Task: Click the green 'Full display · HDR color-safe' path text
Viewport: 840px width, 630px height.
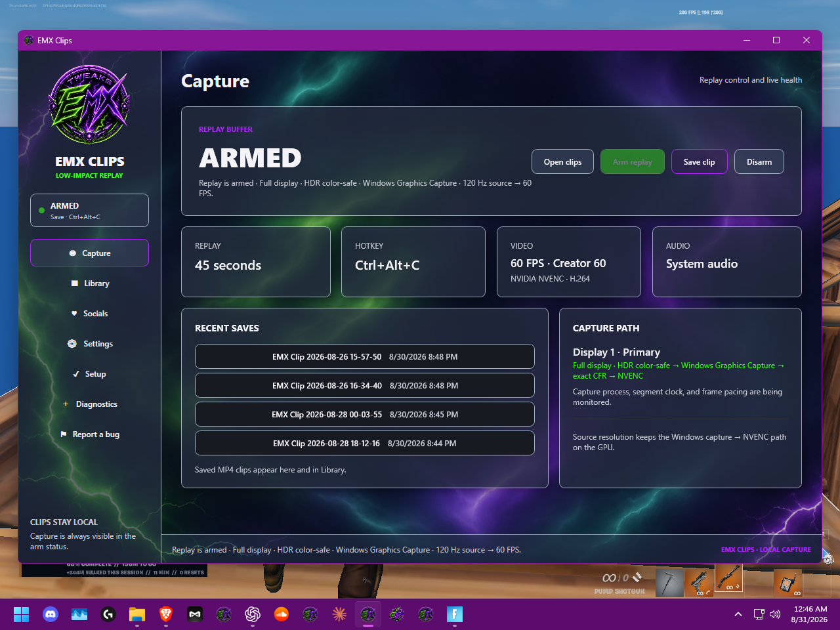Action: (x=679, y=371)
